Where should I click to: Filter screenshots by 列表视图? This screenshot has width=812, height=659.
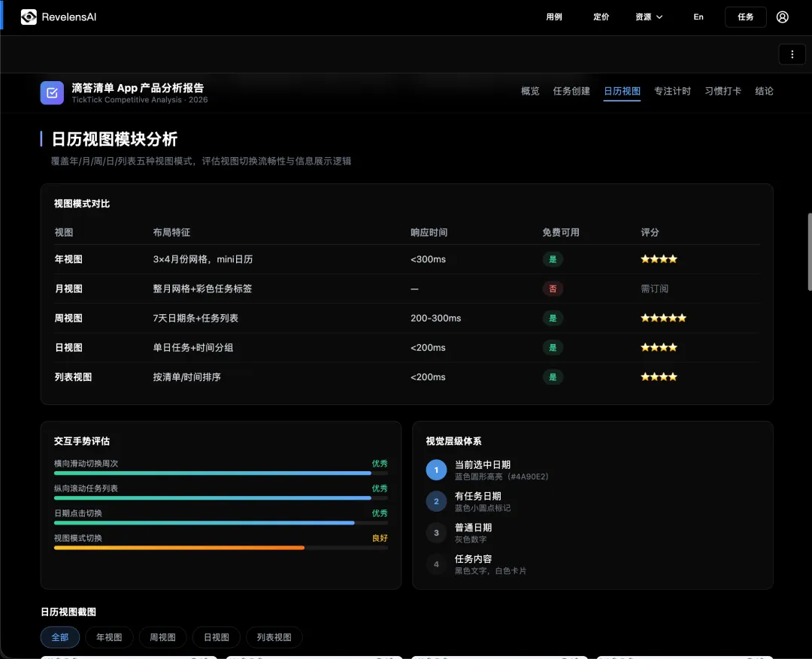[x=274, y=637]
